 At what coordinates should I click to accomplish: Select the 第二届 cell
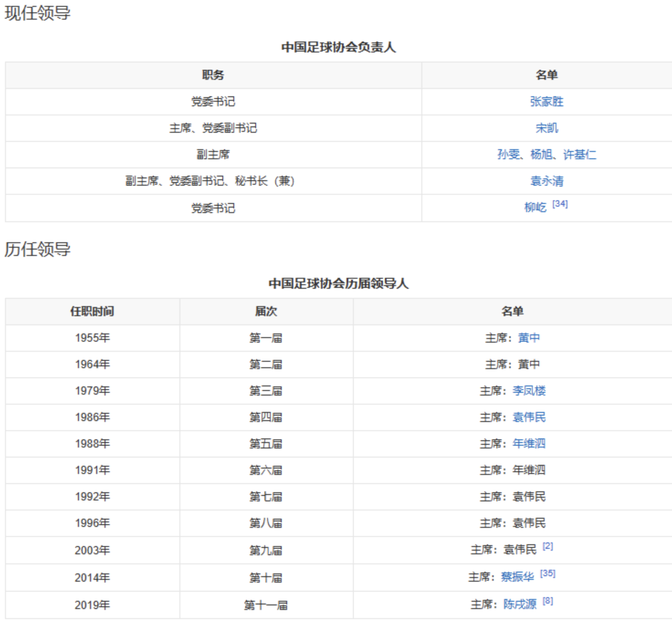click(266, 365)
